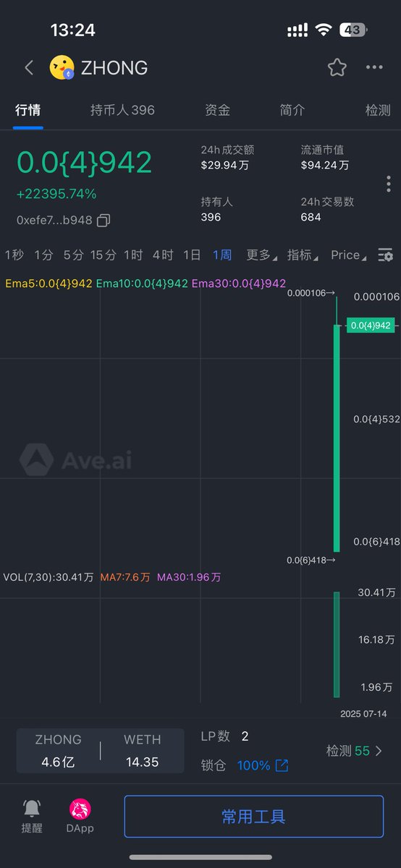Switch to the 持币人 396 tab
Viewport: 401px width, 868px height.
[x=122, y=110]
